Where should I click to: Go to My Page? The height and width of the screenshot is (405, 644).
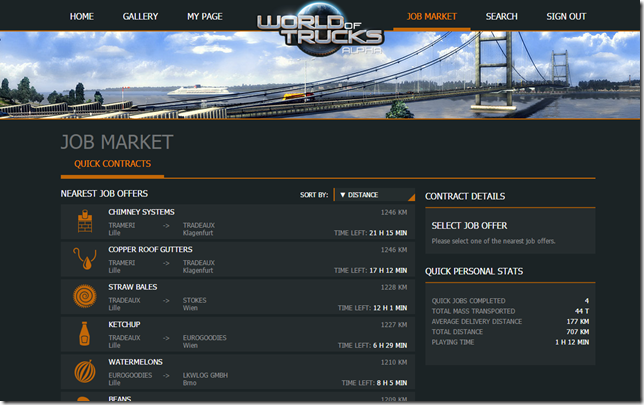click(x=205, y=16)
